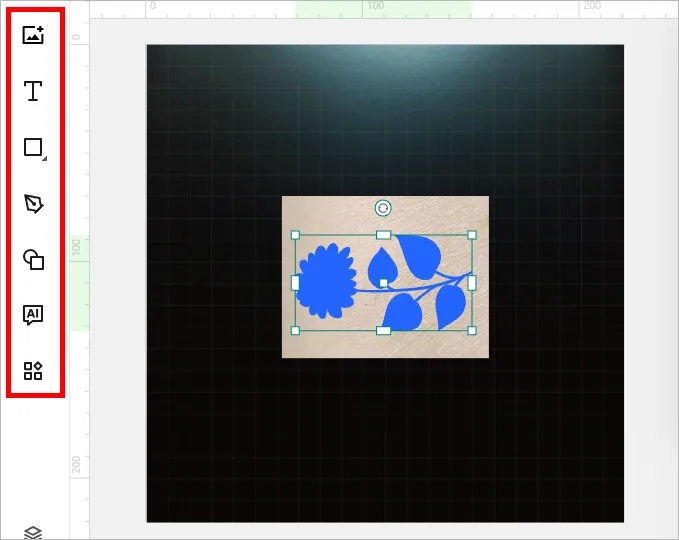679x540 pixels.
Task: Click the top-left selection corner handle
Action: point(295,235)
